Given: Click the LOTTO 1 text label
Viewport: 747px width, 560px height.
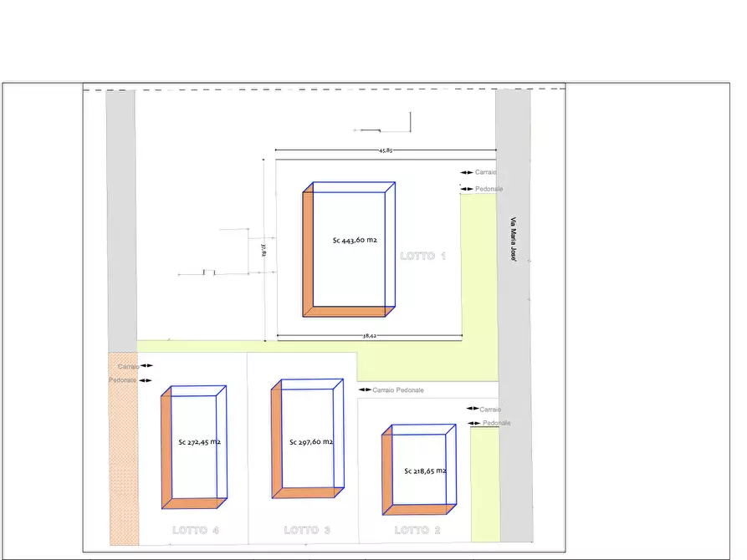Looking at the screenshot, I should click(x=422, y=257).
